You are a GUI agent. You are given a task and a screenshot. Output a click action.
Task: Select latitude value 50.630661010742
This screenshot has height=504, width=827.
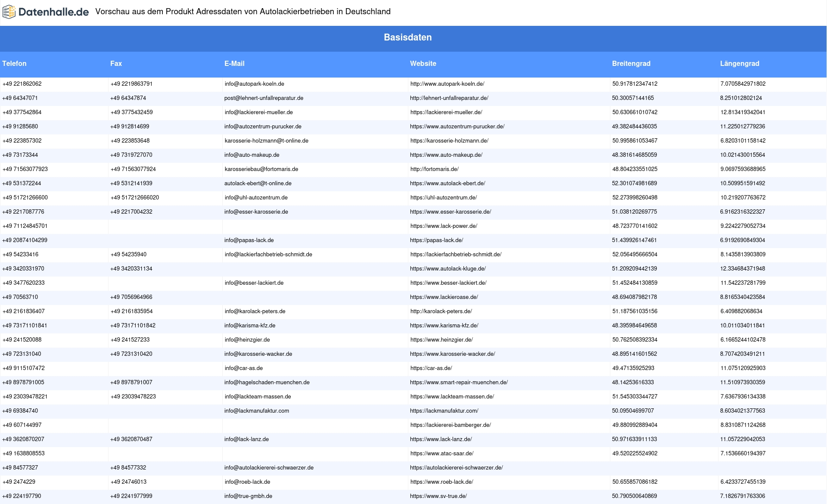click(635, 112)
